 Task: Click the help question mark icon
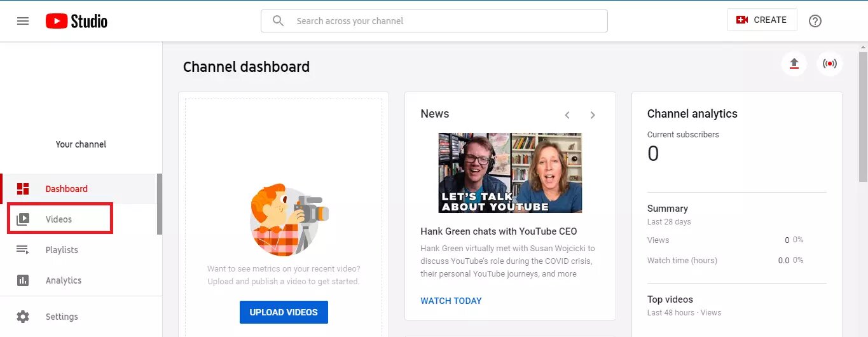pyautogui.click(x=815, y=21)
